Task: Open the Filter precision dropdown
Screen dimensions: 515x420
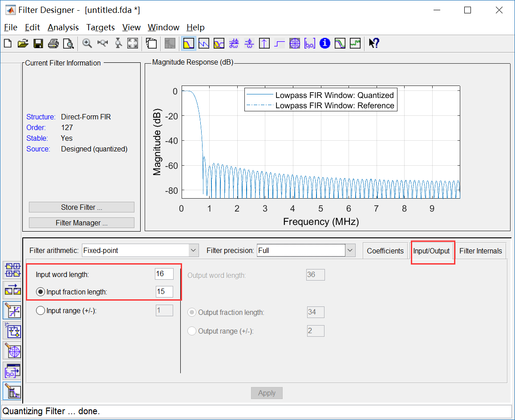Action: coord(306,250)
